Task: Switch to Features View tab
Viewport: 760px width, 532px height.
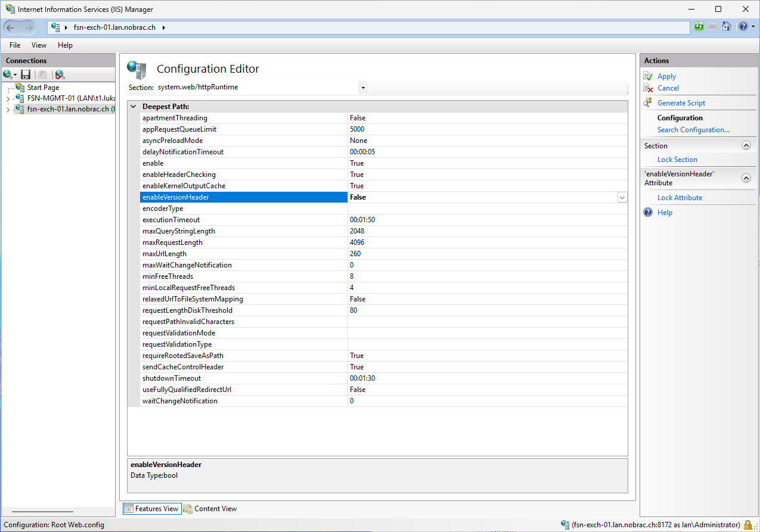Action: pyautogui.click(x=151, y=509)
